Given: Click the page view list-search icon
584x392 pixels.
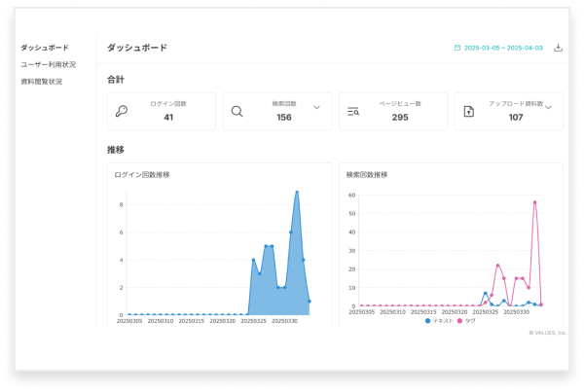Looking at the screenshot, I should click(353, 111).
